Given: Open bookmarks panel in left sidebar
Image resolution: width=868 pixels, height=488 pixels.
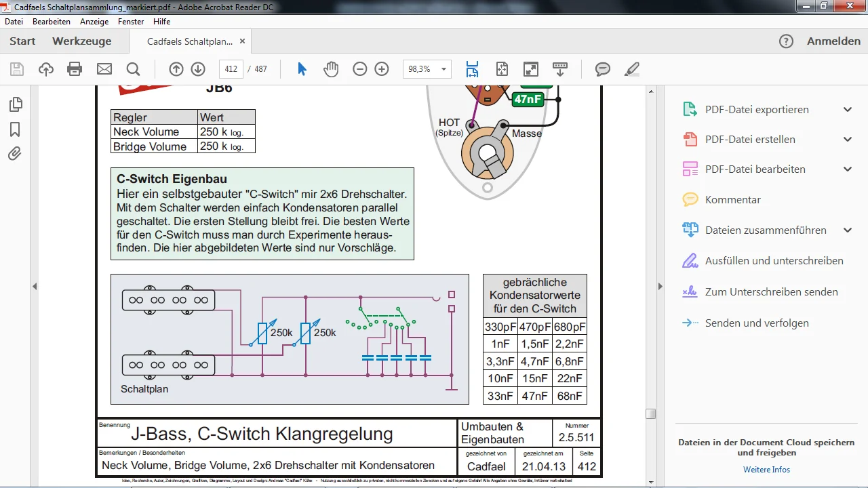Looking at the screenshot, I should [x=15, y=129].
